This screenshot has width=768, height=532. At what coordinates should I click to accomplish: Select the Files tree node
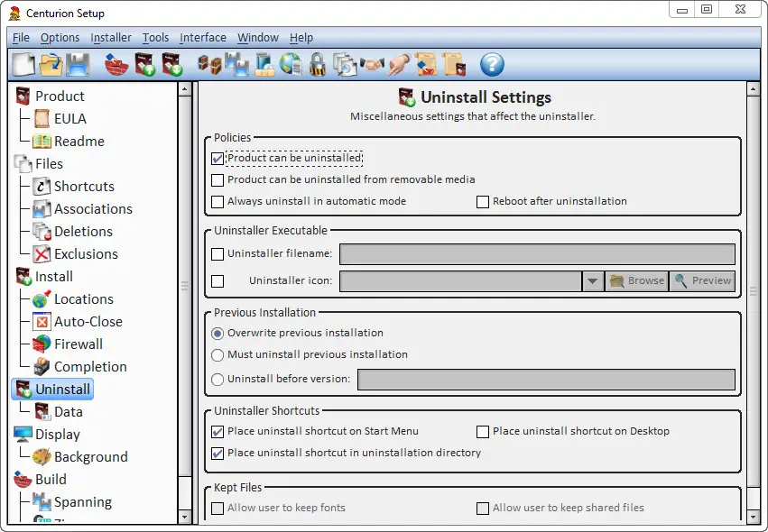point(49,164)
